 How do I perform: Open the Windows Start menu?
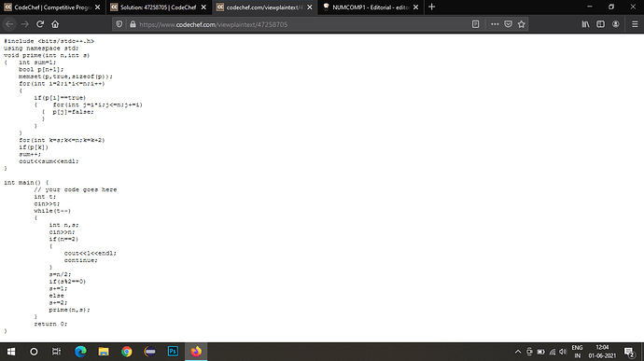point(11,352)
